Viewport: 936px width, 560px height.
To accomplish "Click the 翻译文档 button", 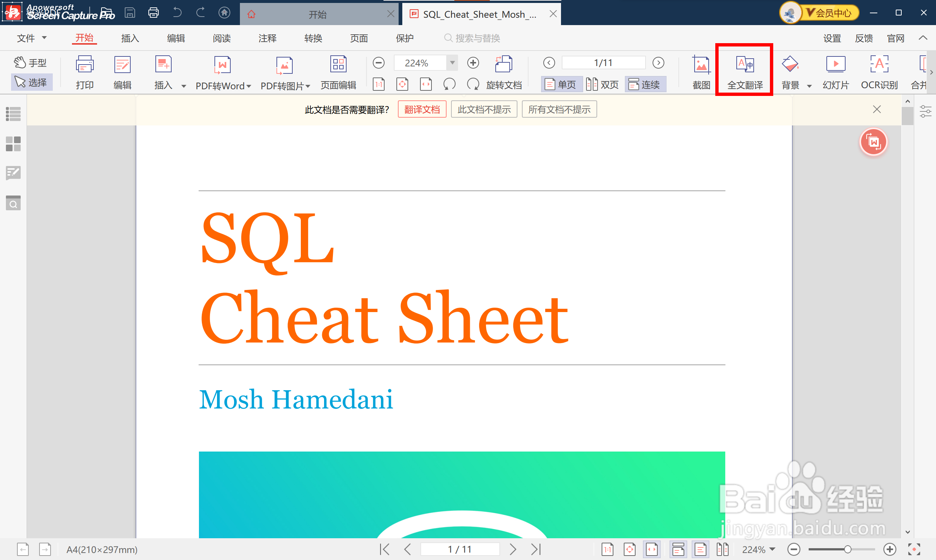I will [422, 110].
